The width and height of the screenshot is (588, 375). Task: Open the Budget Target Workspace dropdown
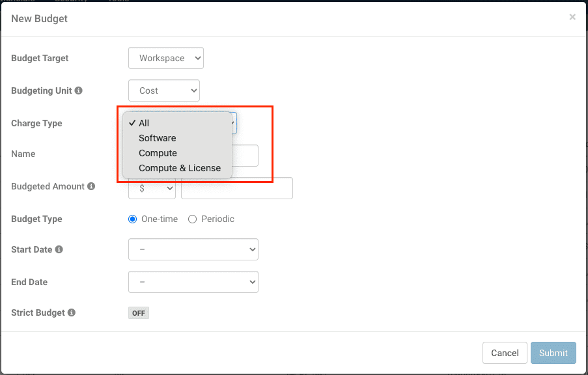coord(166,58)
